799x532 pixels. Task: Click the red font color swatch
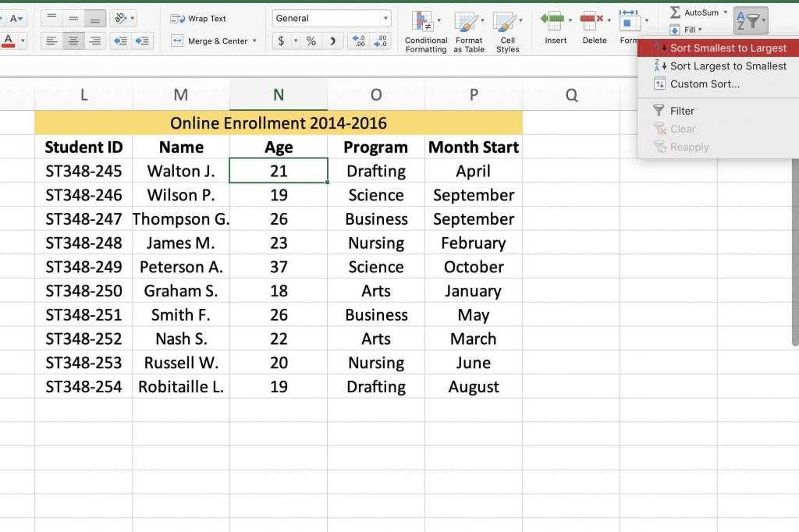point(9,41)
